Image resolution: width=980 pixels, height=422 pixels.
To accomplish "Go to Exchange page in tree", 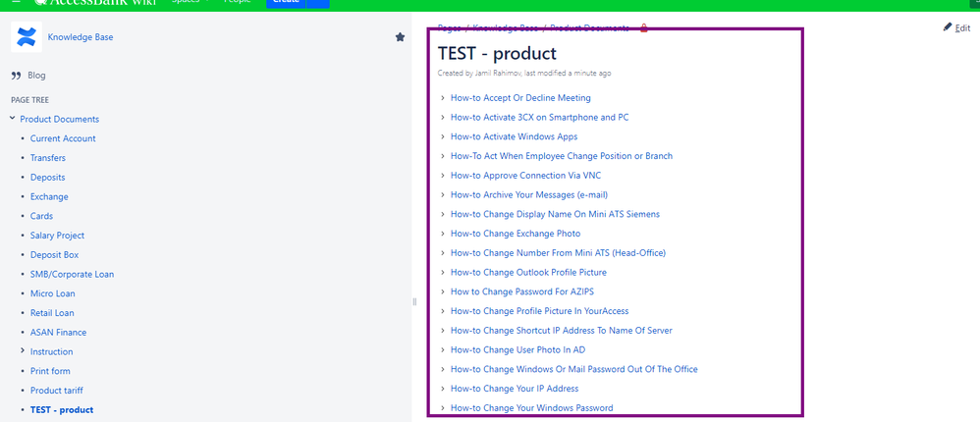I will pyautogui.click(x=49, y=196).
